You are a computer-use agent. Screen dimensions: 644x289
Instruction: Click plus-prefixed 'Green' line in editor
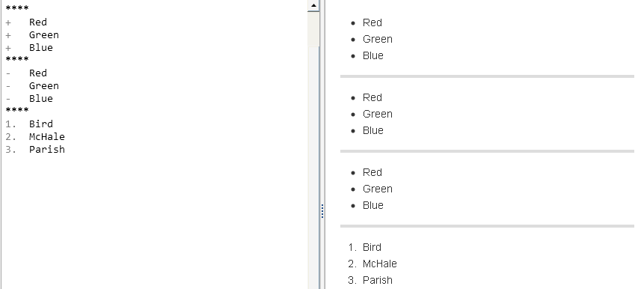(x=32, y=35)
